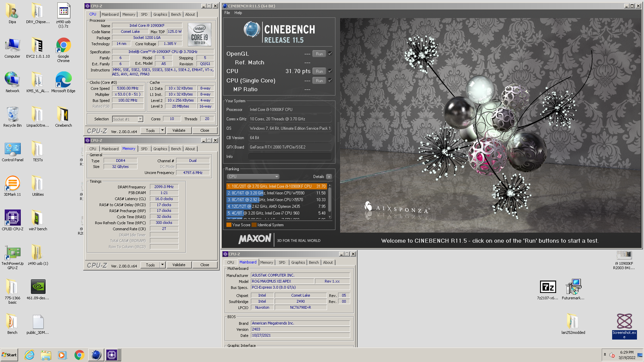Open LinpackXtreme folder icon
Viewport: 644px width, 362px height.
point(38,117)
